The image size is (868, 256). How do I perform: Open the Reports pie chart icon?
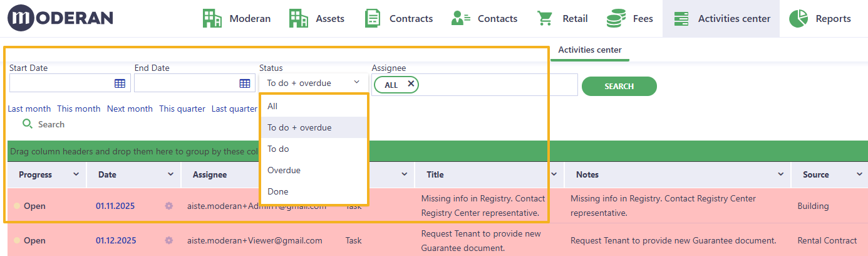(798, 18)
